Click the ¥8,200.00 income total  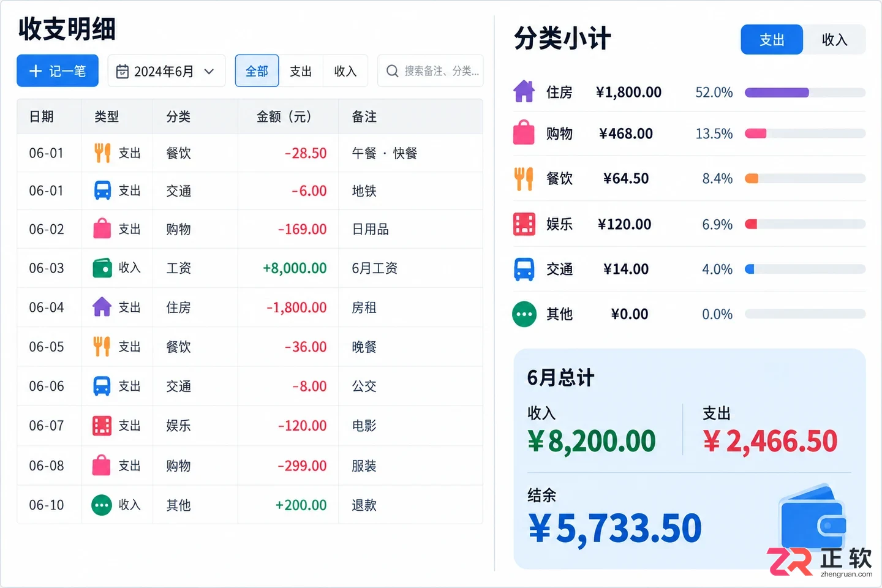(x=592, y=441)
